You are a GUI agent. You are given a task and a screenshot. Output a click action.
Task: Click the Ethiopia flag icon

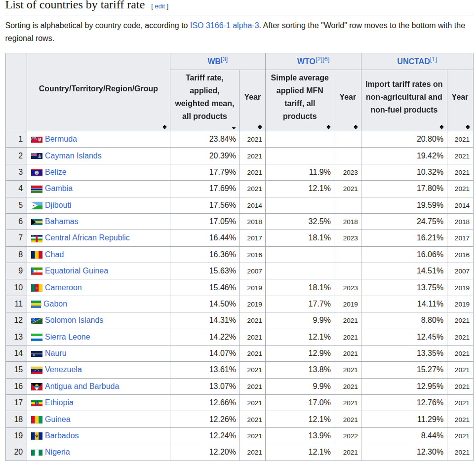37,403
